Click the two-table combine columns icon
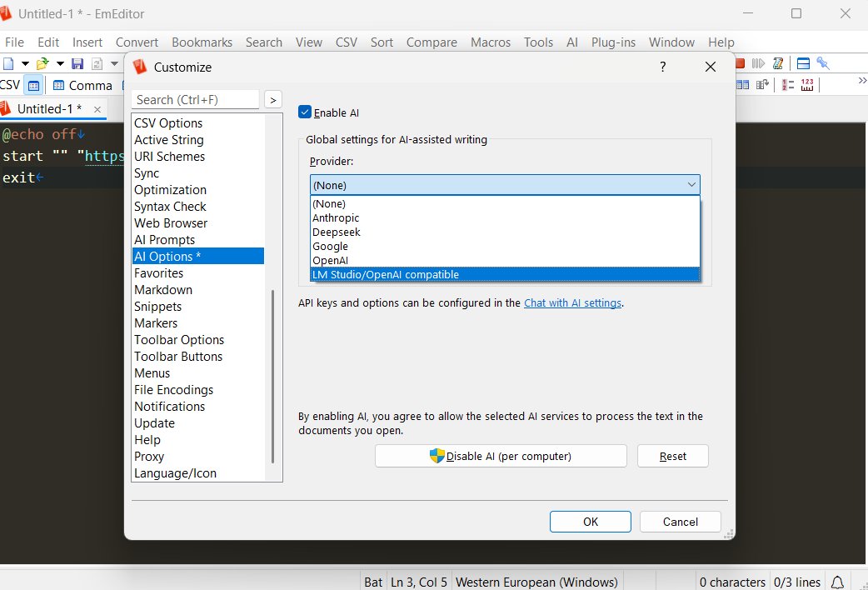Viewport: 868px width, 590px height. [x=743, y=85]
